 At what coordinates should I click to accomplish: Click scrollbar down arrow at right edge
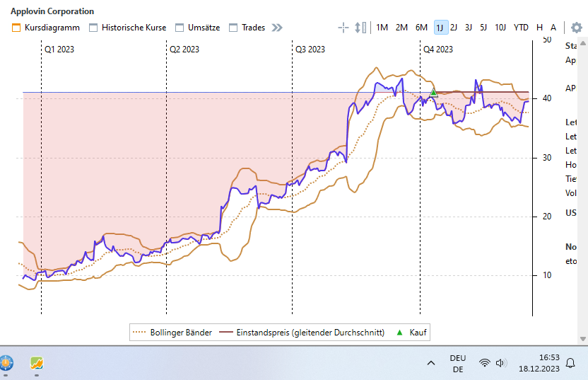(583, 339)
